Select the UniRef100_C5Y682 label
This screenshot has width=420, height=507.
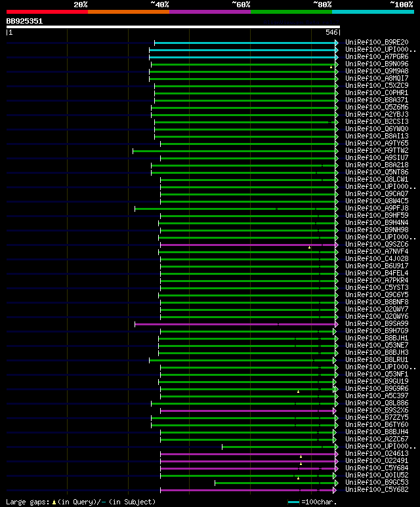377,489
